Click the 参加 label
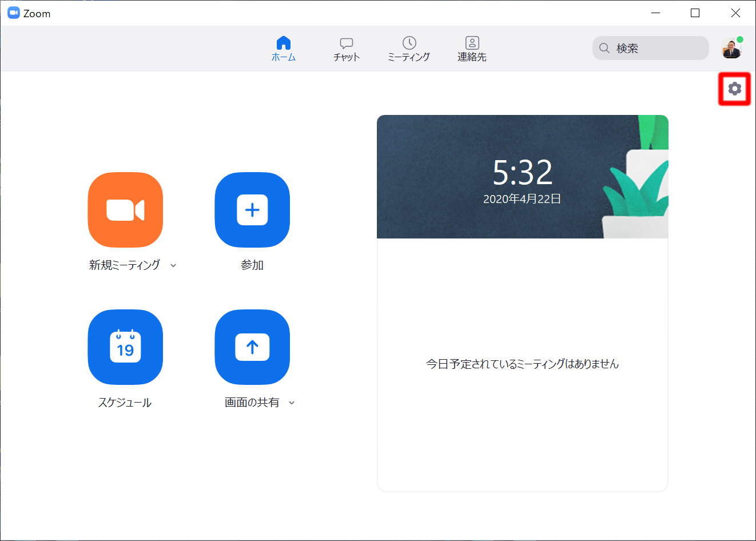 (x=252, y=265)
